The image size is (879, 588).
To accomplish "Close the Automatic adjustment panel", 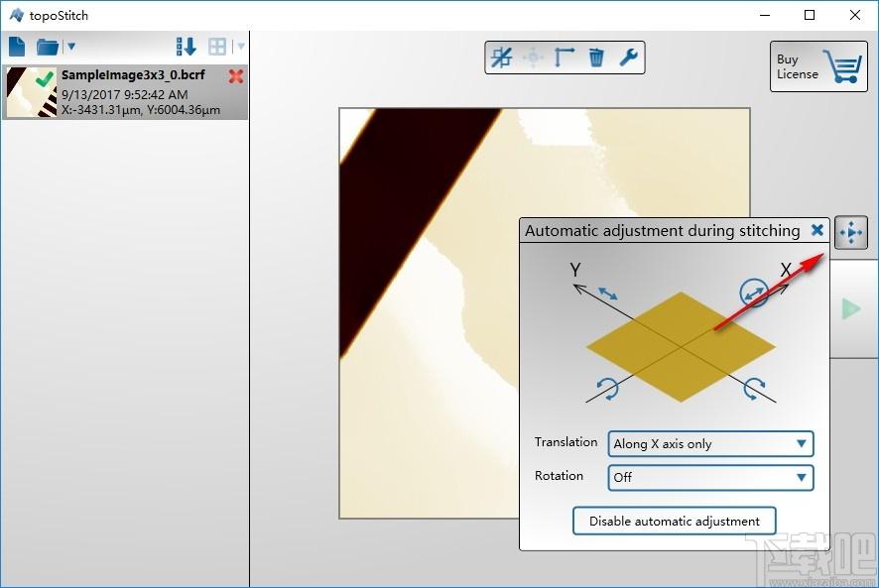I will pyautogui.click(x=817, y=230).
